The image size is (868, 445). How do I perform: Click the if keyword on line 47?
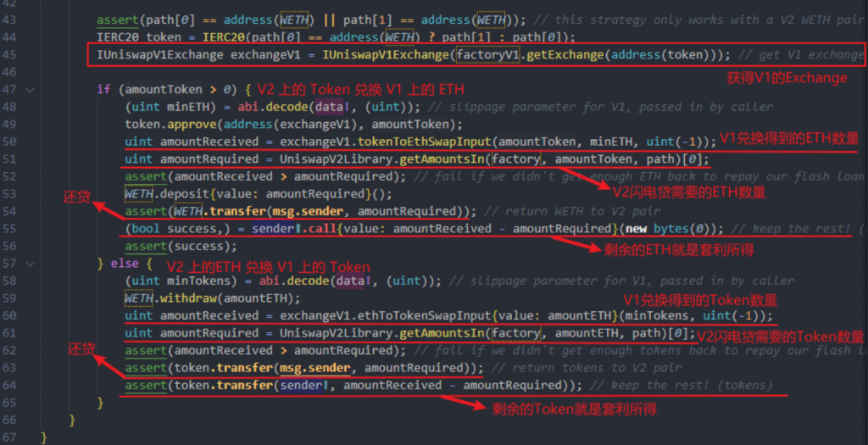pos(103,90)
